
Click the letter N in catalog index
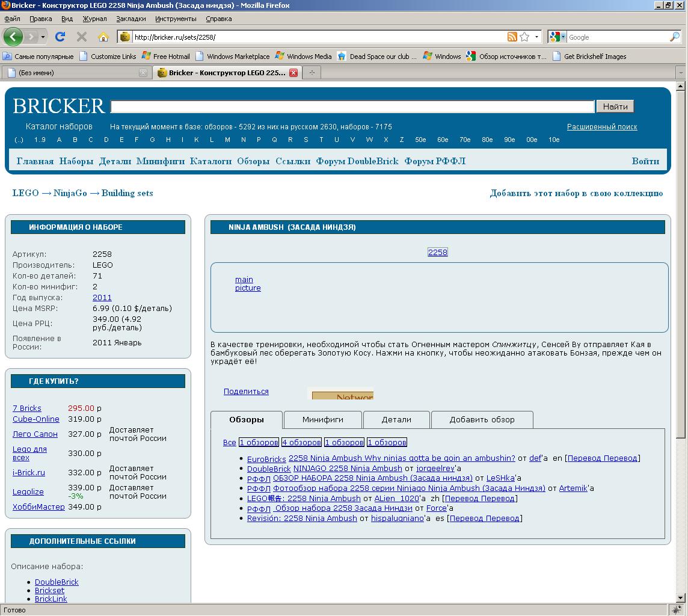point(243,140)
